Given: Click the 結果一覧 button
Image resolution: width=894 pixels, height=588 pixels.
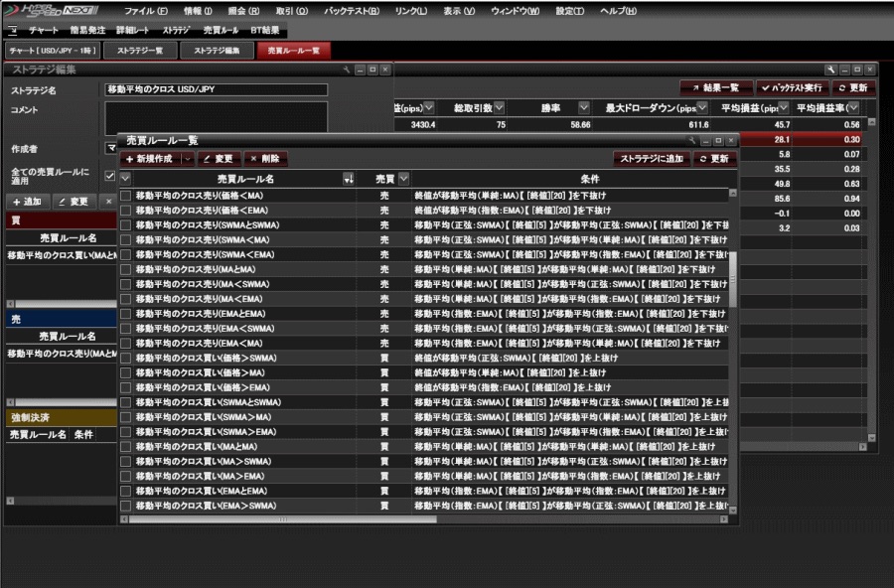Looking at the screenshot, I should coord(715,87).
